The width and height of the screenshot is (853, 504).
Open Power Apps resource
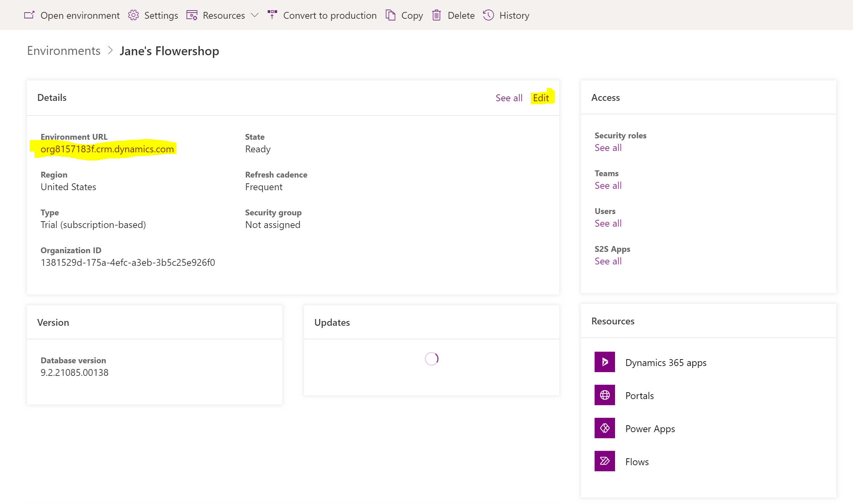650,428
